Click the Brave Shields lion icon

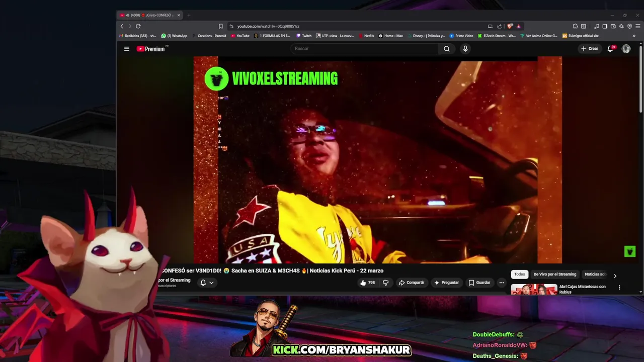point(510,26)
